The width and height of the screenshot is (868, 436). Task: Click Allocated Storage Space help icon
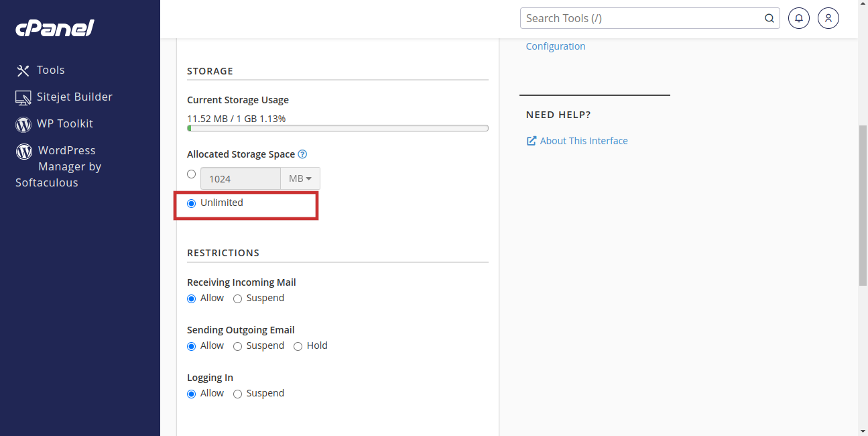pyautogui.click(x=302, y=154)
